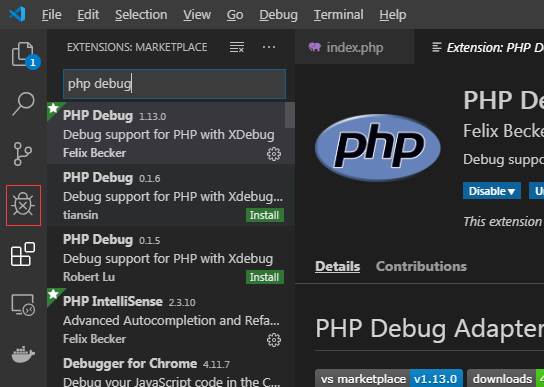This screenshot has height=387, width=544.
Task: Open the Source Control view
Action: coord(23,154)
